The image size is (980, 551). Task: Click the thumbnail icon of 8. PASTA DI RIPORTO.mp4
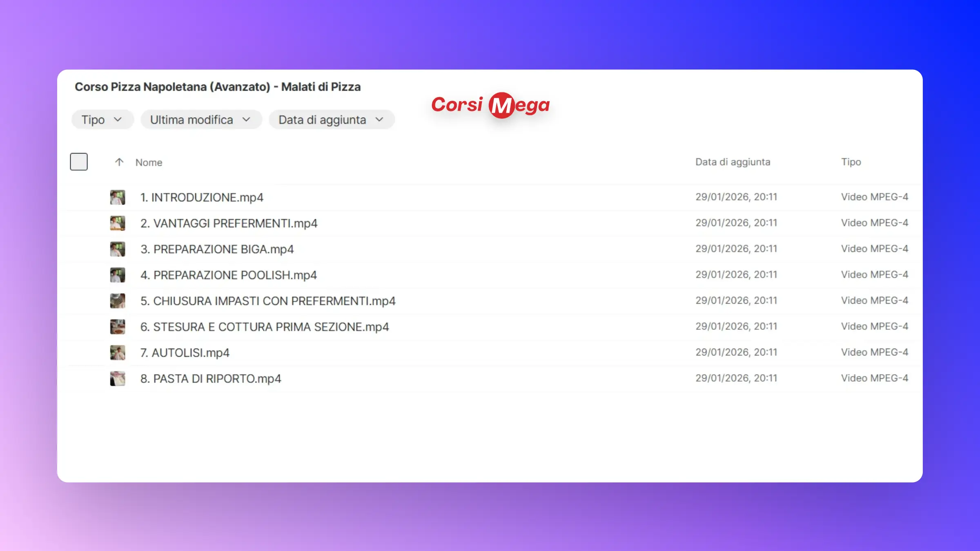coord(118,379)
